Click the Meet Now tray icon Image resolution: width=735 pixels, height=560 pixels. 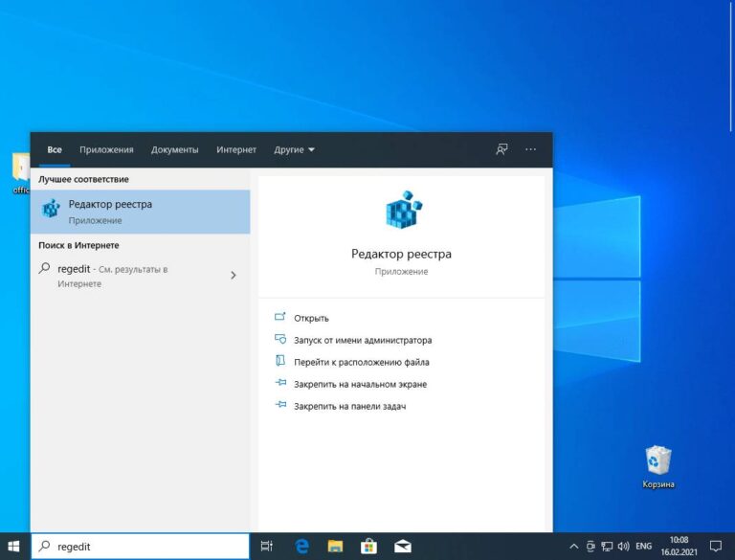coord(590,547)
